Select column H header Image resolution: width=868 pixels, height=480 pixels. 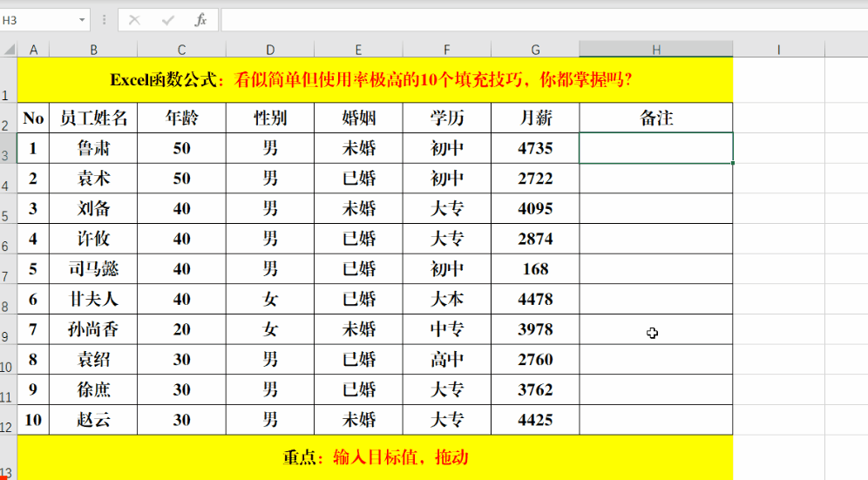(x=656, y=50)
